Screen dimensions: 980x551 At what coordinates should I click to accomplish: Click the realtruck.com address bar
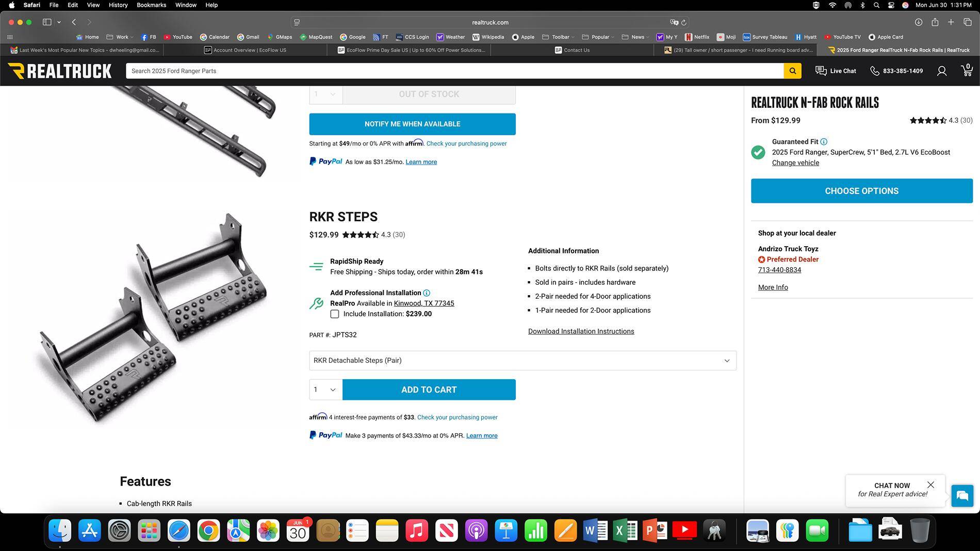point(489,22)
